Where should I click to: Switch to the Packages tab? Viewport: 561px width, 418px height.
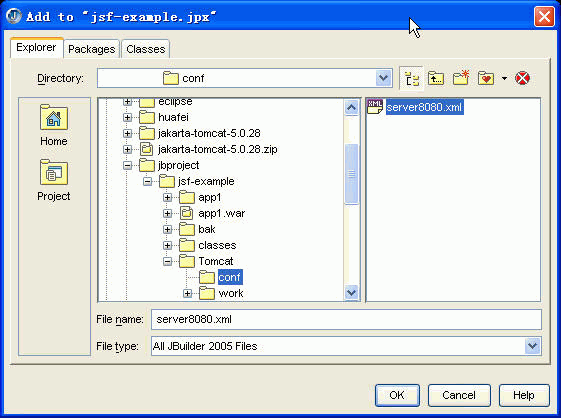coord(92,49)
